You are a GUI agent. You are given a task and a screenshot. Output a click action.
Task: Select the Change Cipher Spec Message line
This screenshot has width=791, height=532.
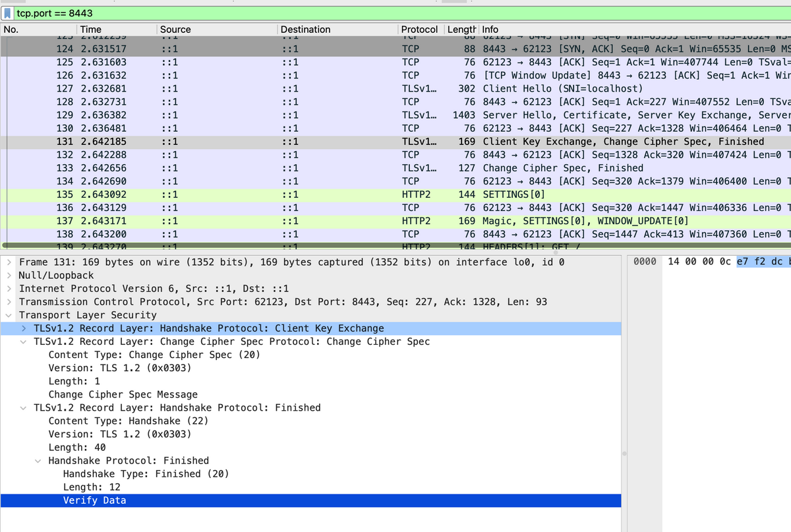pos(123,394)
